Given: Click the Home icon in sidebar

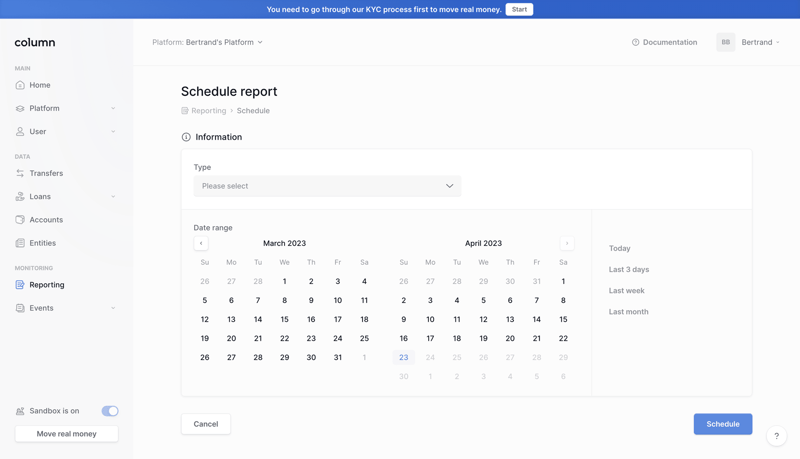Looking at the screenshot, I should tap(20, 85).
